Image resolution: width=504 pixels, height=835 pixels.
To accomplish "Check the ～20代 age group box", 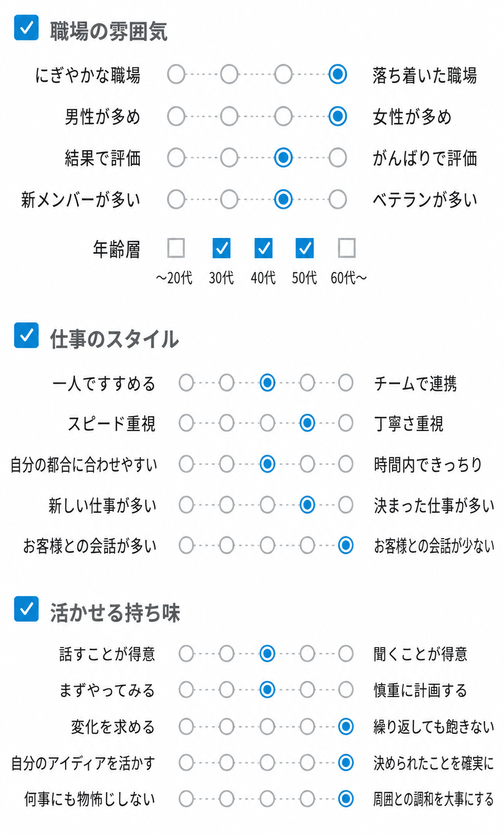I will click(176, 248).
